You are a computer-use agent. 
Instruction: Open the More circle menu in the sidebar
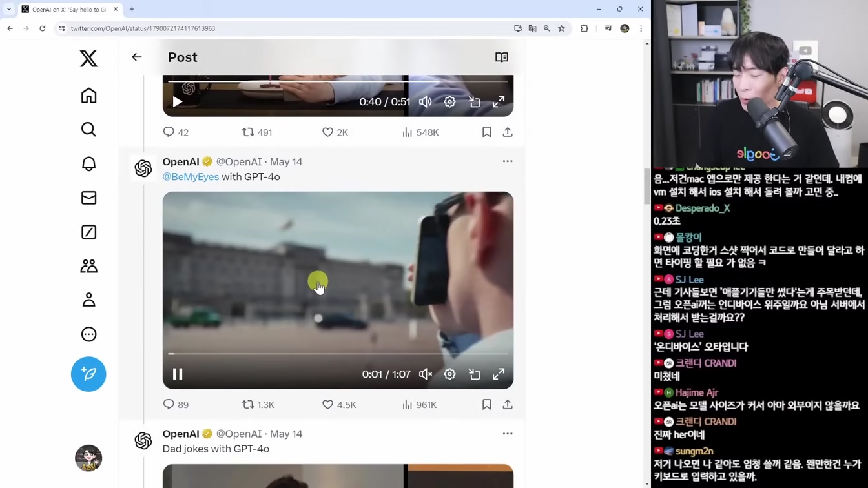tap(88, 334)
